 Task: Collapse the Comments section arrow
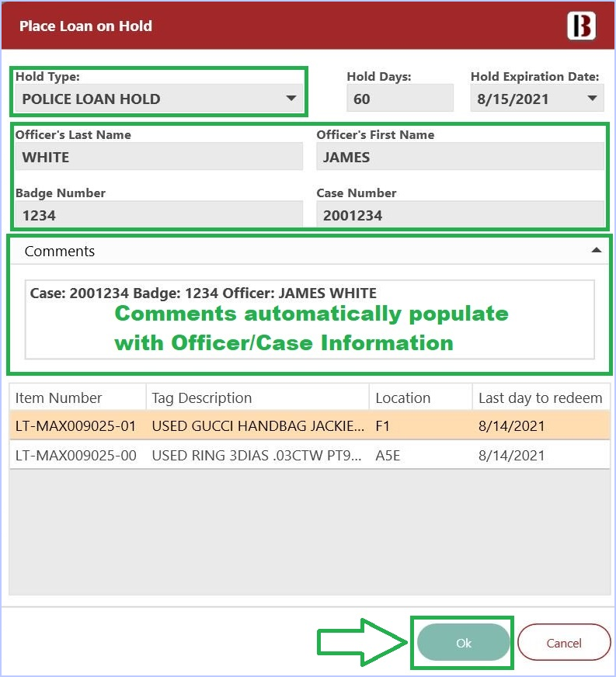596,251
